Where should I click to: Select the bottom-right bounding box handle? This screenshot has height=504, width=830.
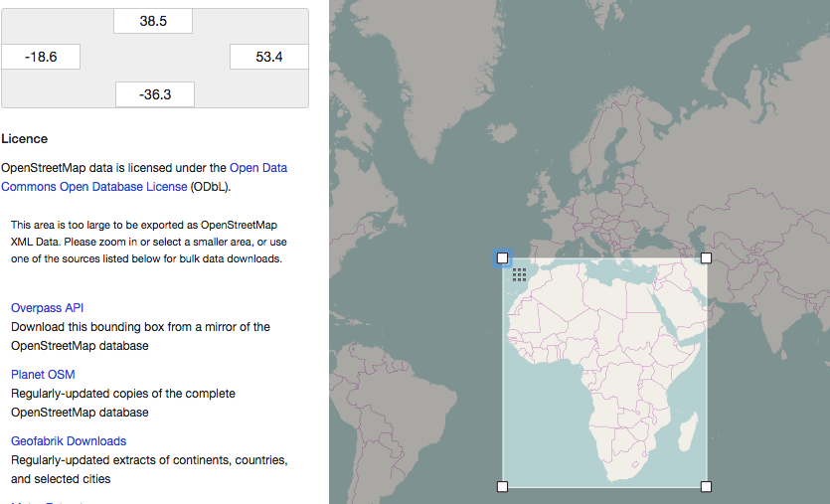707,486
